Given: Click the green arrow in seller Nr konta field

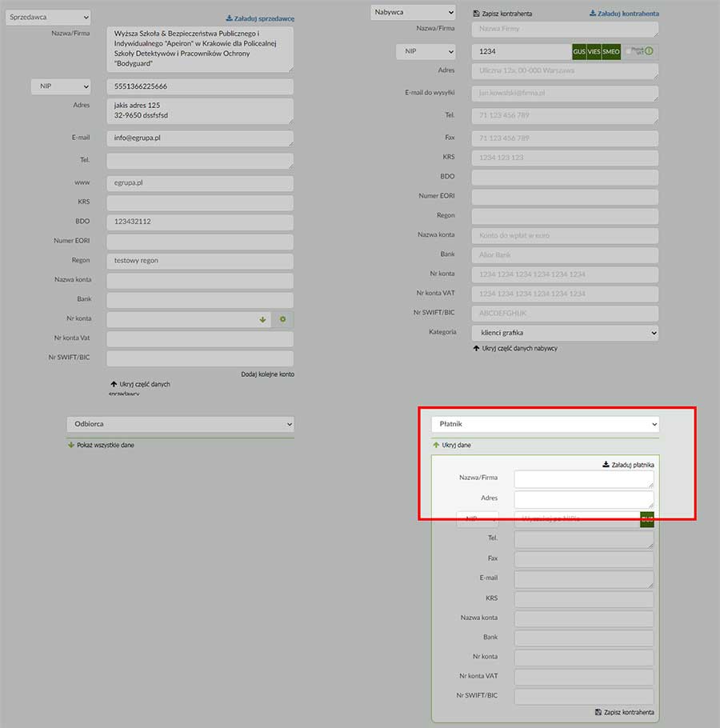Looking at the screenshot, I should (262, 319).
